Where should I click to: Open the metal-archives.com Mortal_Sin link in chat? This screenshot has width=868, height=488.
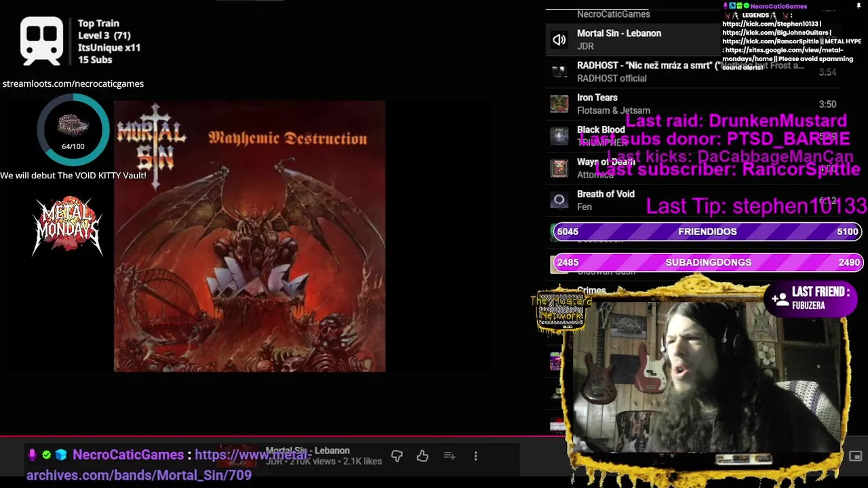click(x=167, y=465)
